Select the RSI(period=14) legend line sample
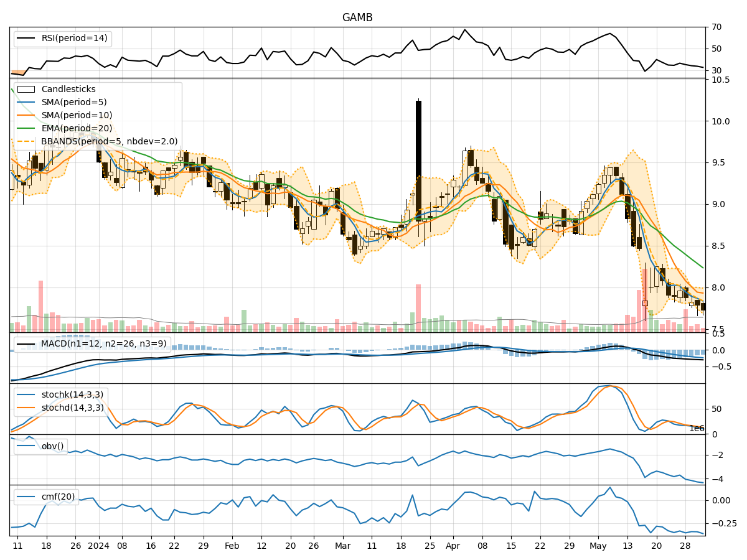 (x=25, y=38)
